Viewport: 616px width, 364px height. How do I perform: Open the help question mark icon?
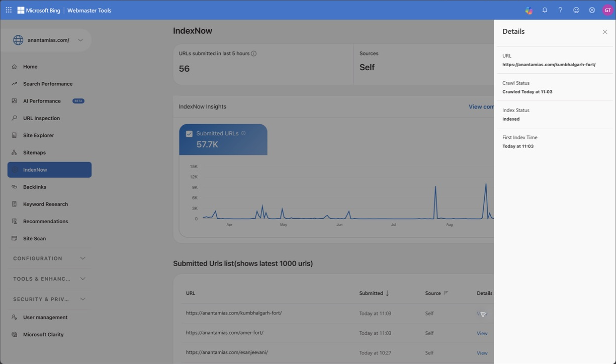pyautogui.click(x=560, y=10)
